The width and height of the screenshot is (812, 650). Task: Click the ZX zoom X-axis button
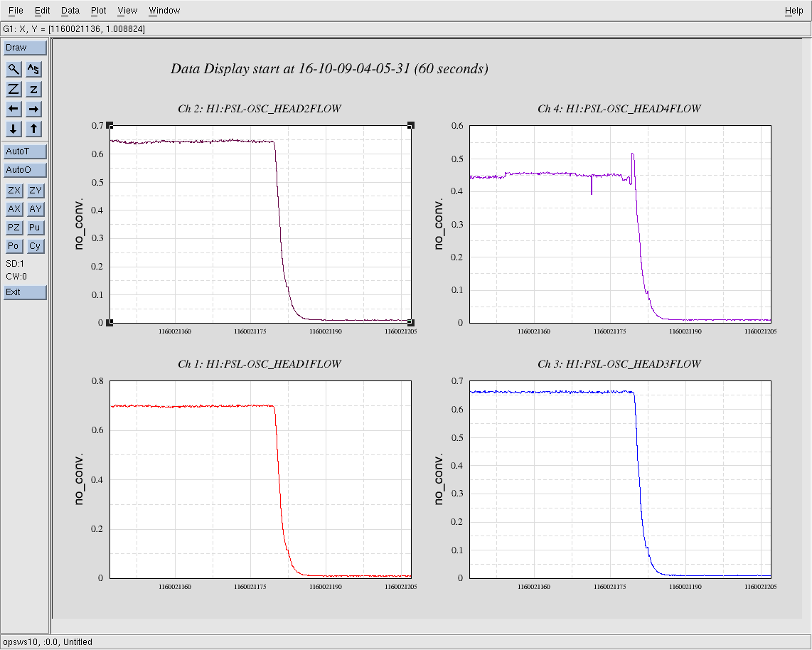tap(14, 191)
